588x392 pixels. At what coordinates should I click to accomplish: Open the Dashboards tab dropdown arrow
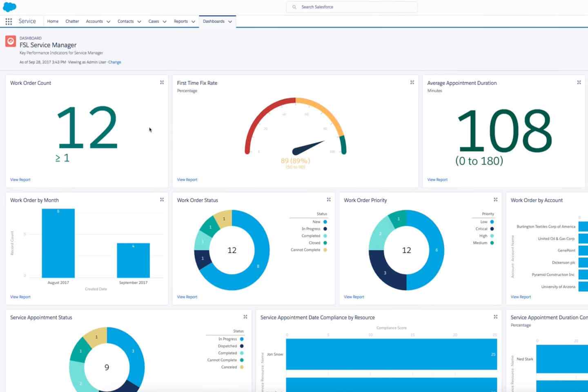(230, 22)
